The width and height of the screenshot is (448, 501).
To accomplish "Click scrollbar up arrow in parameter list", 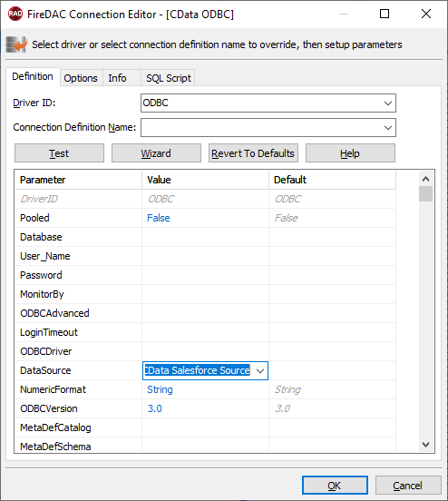I will click(425, 179).
